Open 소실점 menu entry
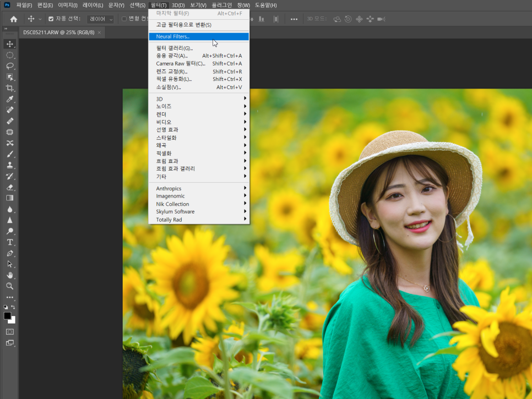Viewport: 532px width, 399px height. coord(199,87)
